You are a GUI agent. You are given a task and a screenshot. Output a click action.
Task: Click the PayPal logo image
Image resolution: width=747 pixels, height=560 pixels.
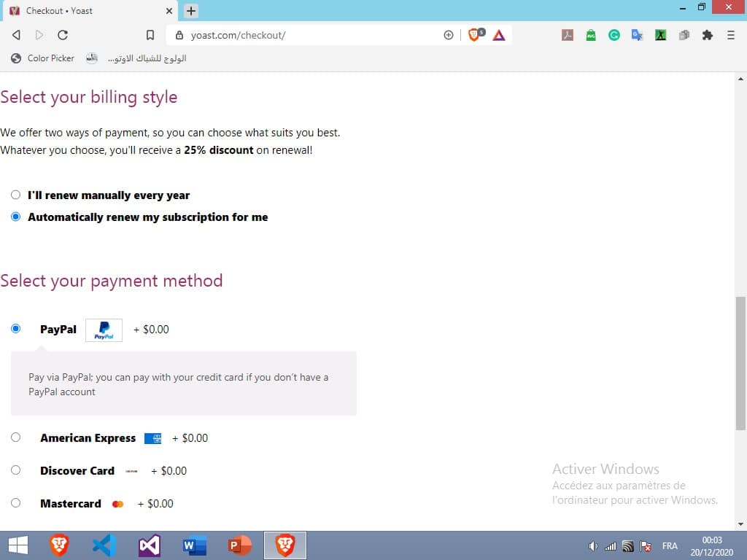pyautogui.click(x=104, y=330)
